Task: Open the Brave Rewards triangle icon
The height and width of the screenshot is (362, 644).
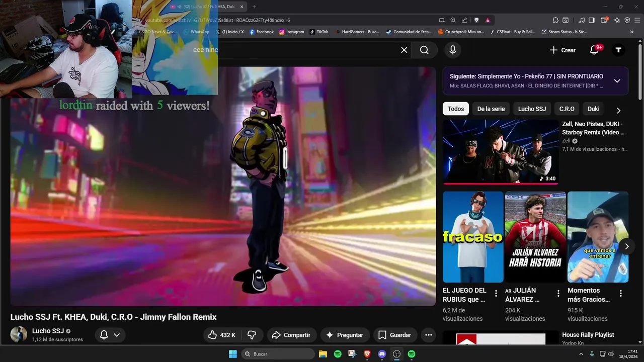Action: (x=488, y=20)
